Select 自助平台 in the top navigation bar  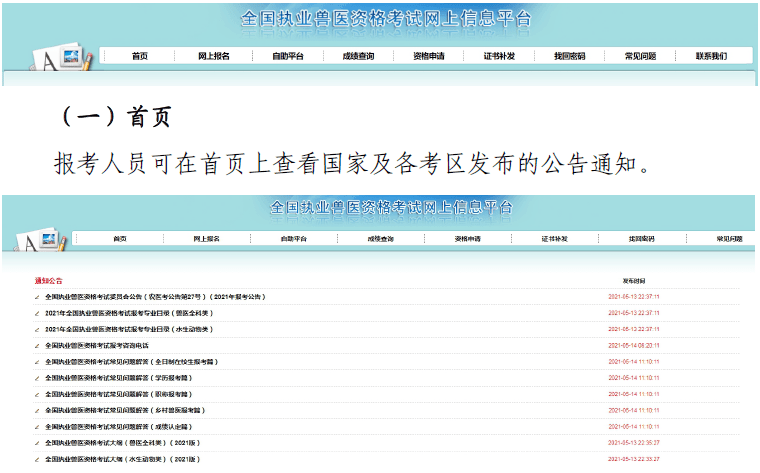click(x=288, y=56)
